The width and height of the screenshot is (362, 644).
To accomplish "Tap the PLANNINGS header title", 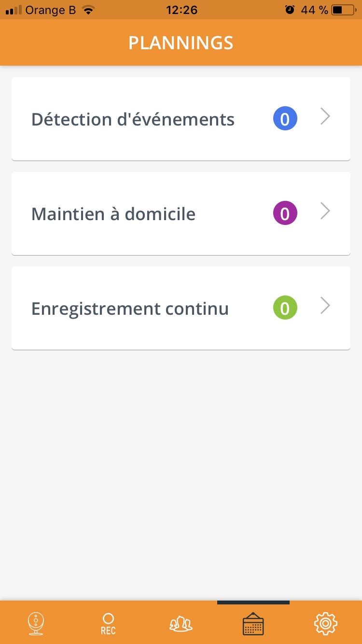I will 181,43.
